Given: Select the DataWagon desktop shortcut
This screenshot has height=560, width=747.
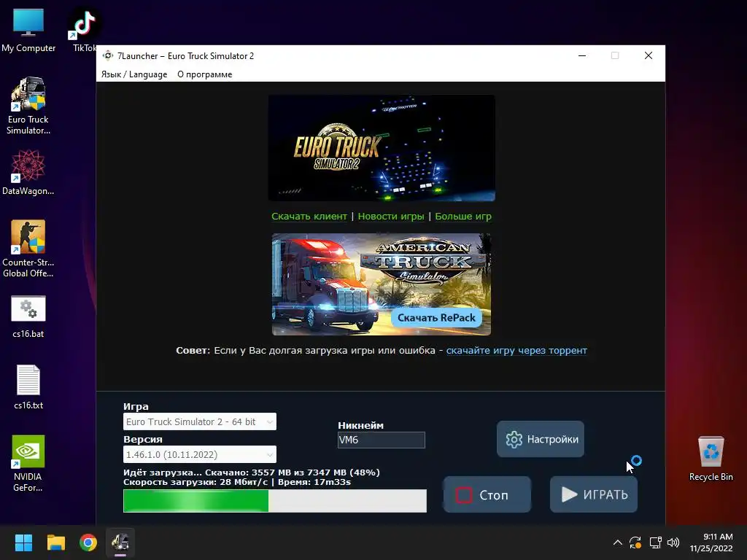Looking at the screenshot, I should click(x=28, y=172).
